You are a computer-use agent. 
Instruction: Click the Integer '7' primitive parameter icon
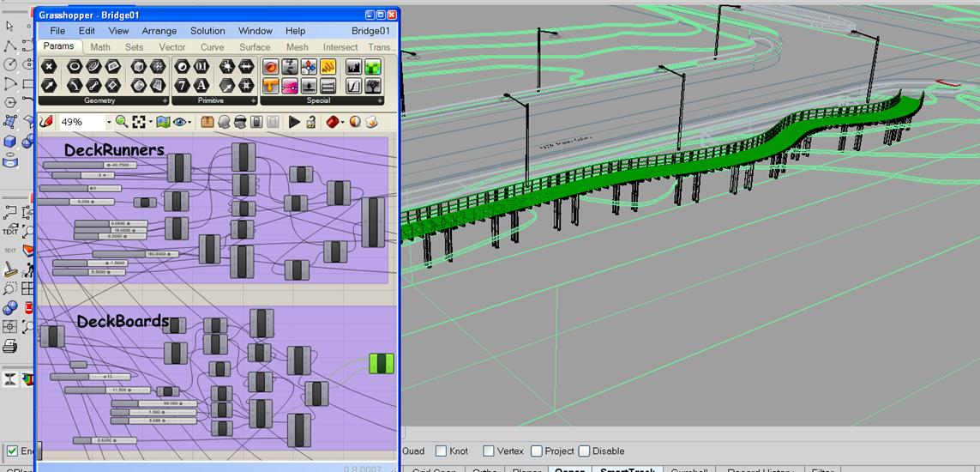(x=183, y=86)
